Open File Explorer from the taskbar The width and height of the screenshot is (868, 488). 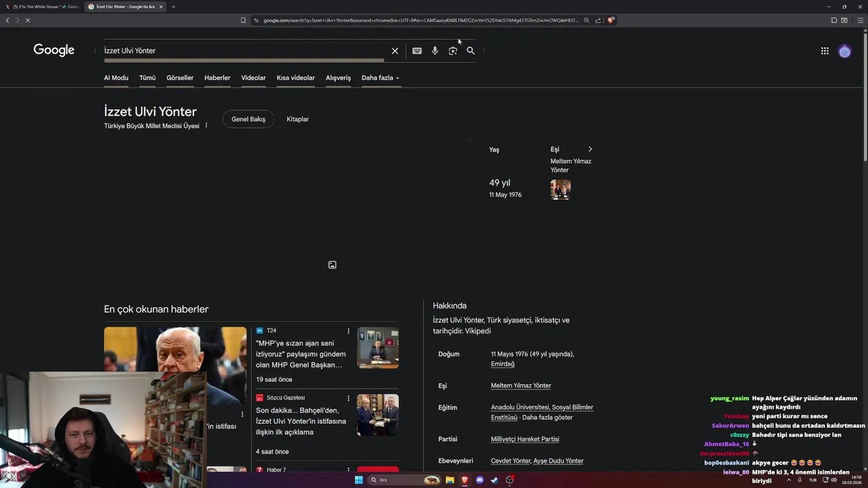(450, 480)
